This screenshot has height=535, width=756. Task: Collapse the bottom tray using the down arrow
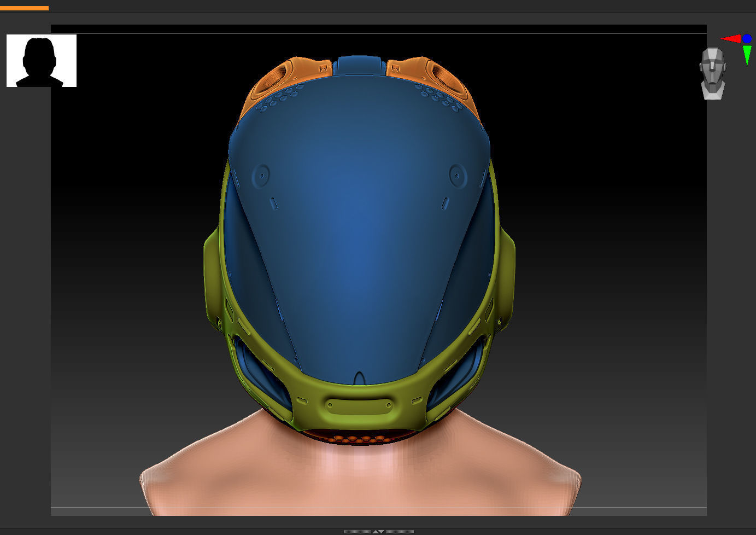click(382, 532)
